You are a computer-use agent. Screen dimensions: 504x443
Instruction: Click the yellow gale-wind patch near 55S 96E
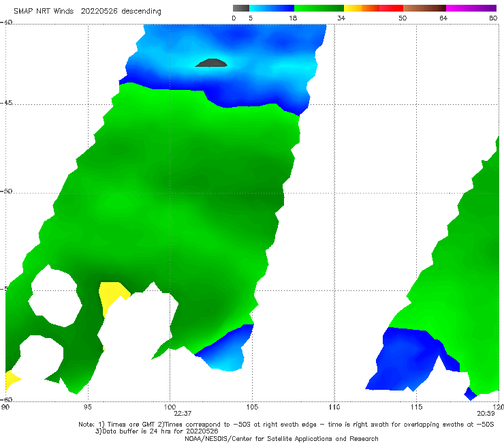[112, 295]
